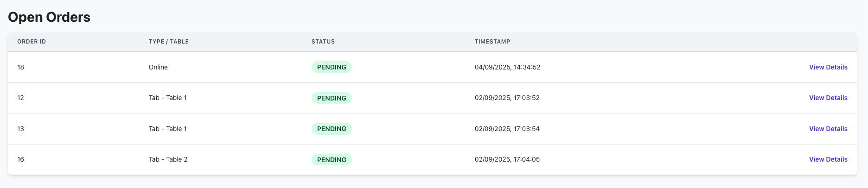Click the ORDER ID column header

point(32,42)
